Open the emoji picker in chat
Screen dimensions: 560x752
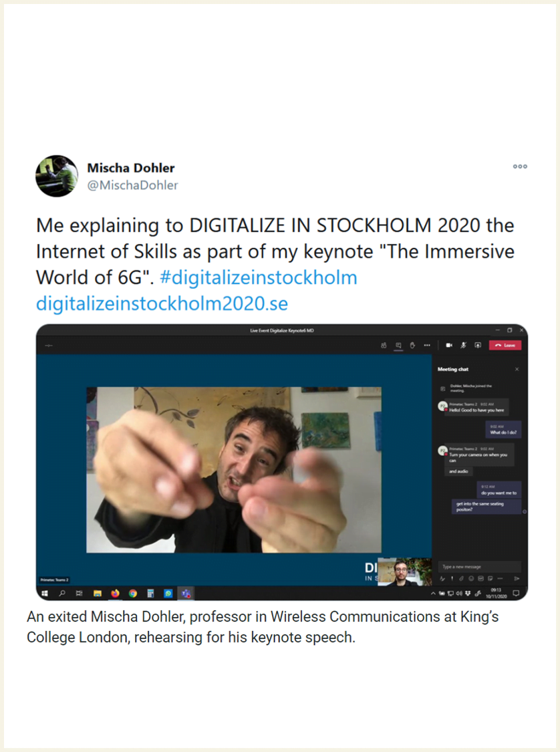click(471, 579)
